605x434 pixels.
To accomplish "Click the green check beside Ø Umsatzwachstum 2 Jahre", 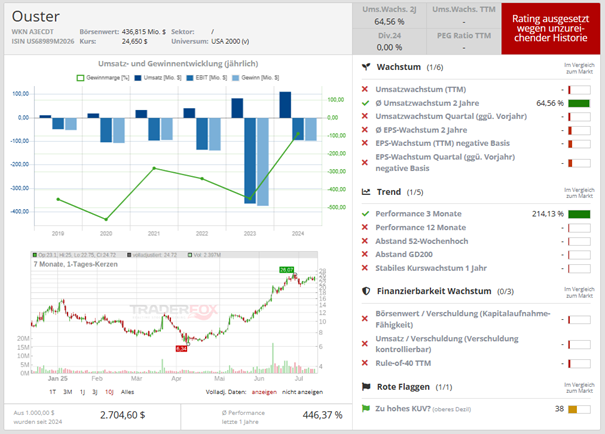I will (x=365, y=103).
